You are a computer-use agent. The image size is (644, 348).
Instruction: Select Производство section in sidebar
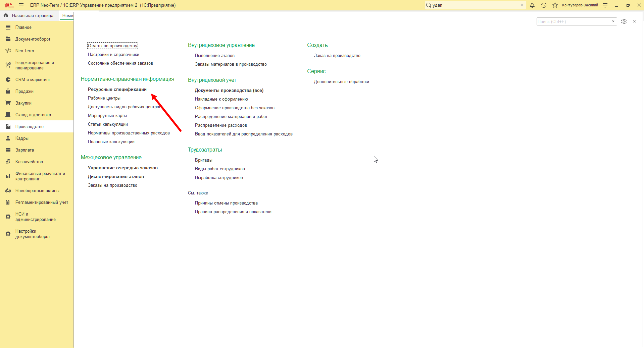[37, 127]
